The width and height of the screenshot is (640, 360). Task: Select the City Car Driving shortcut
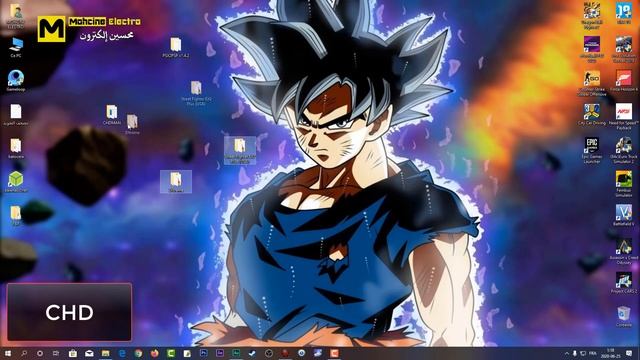tap(592, 114)
